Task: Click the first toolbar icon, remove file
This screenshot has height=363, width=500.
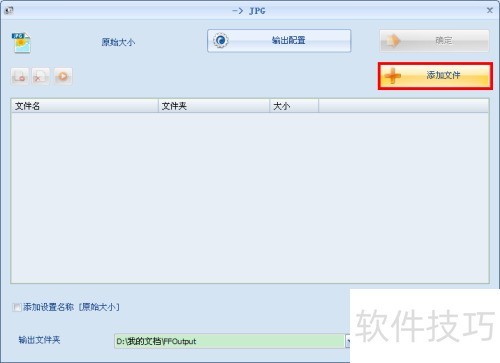Action: [20, 77]
